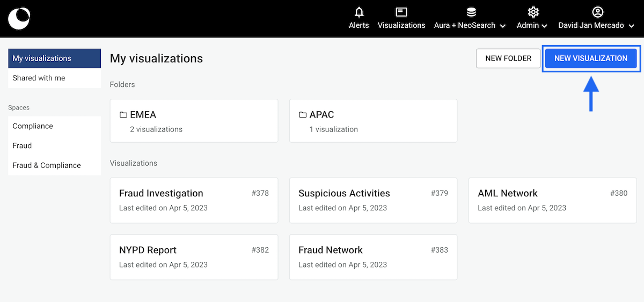Image resolution: width=644 pixels, height=302 pixels.
Task: Click the EMEA folder icon
Action: click(123, 115)
